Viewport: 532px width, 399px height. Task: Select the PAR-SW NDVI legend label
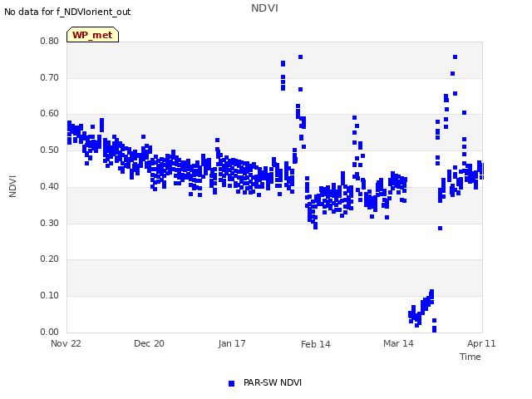tap(273, 382)
